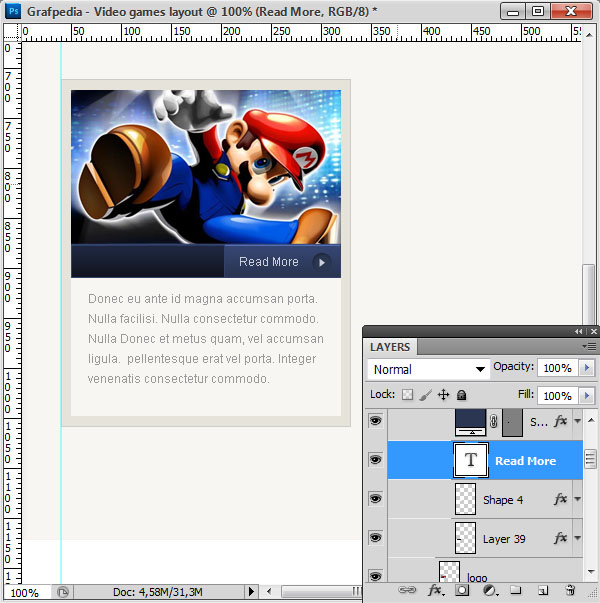The image size is (600, 603).
Task: Click the link layers icon in Layers footer
Action: (x=407, y=590)
